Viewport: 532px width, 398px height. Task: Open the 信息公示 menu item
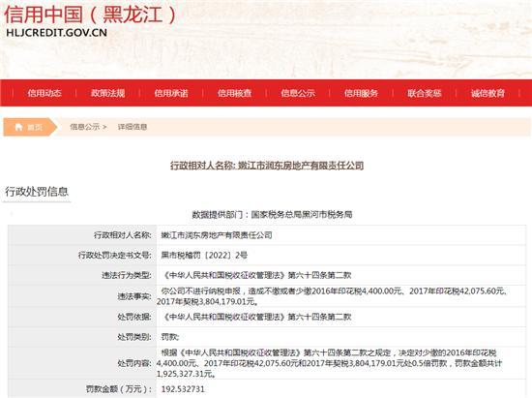click(x=298, y=93)
